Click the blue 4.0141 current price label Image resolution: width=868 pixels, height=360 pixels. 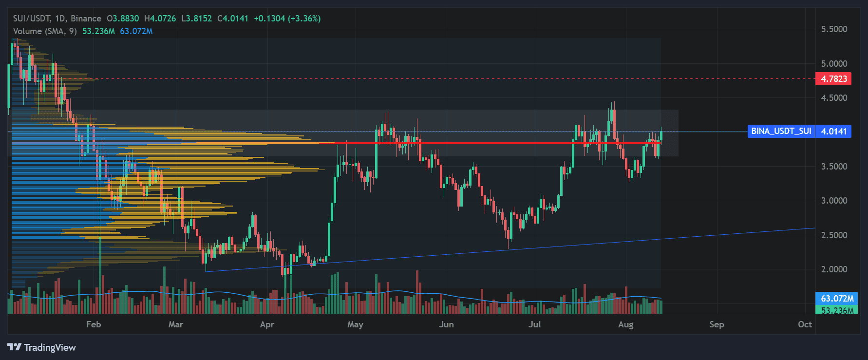tap(833, 131)
